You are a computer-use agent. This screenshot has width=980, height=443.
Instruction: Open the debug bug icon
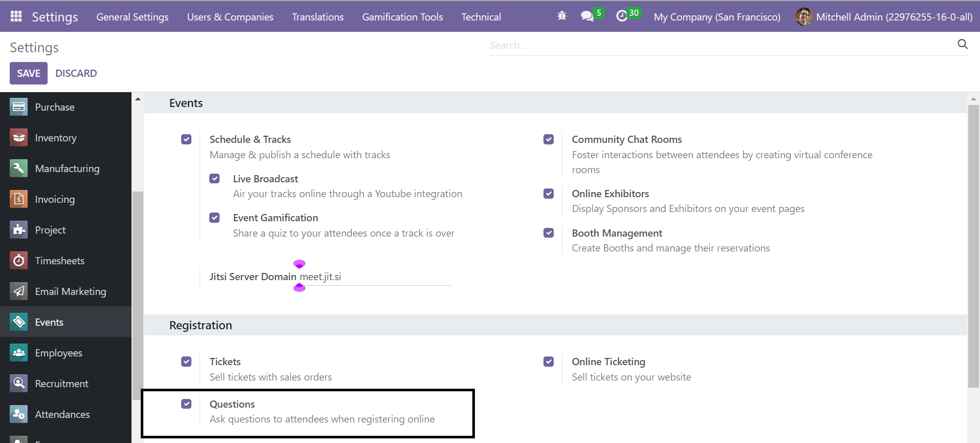point(562,16)
